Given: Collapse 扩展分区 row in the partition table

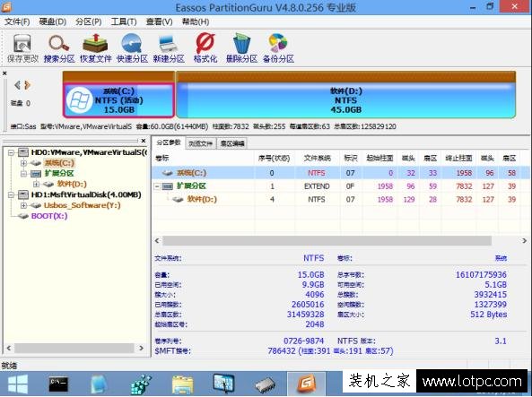Looking at the screenshot, I should pyautogui.click(x=157, y=186).
